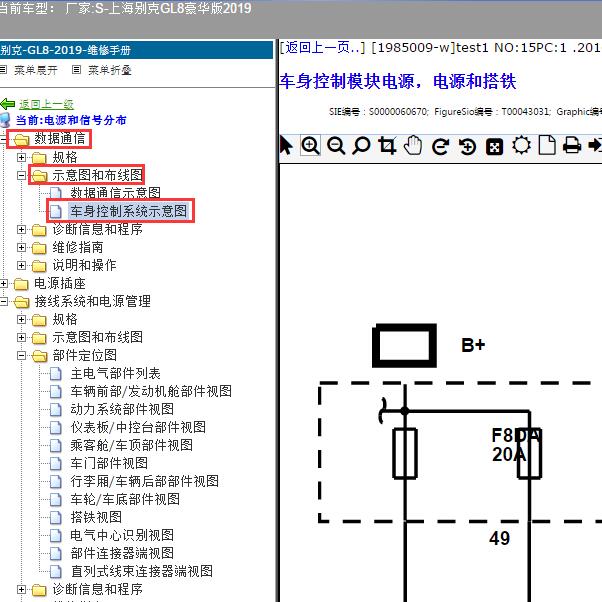602x602 pixels.
Task: Click the rotate clockwise arrow icon
Action: [440, 147]
